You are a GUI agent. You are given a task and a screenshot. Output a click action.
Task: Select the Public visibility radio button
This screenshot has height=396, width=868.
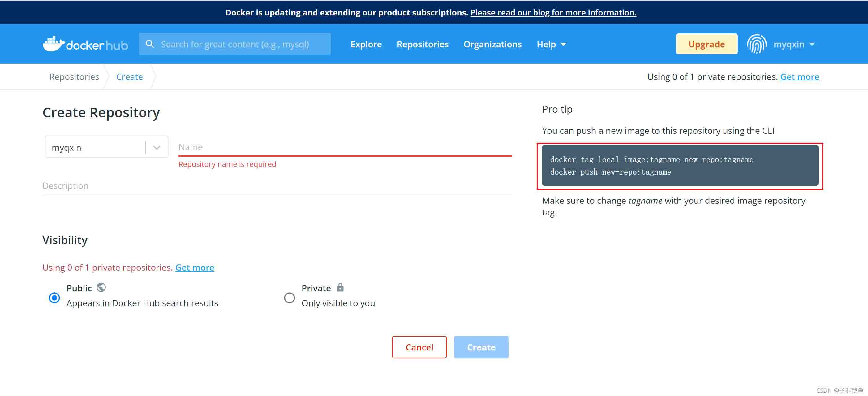pyautogui.click(x=54, y=298)
